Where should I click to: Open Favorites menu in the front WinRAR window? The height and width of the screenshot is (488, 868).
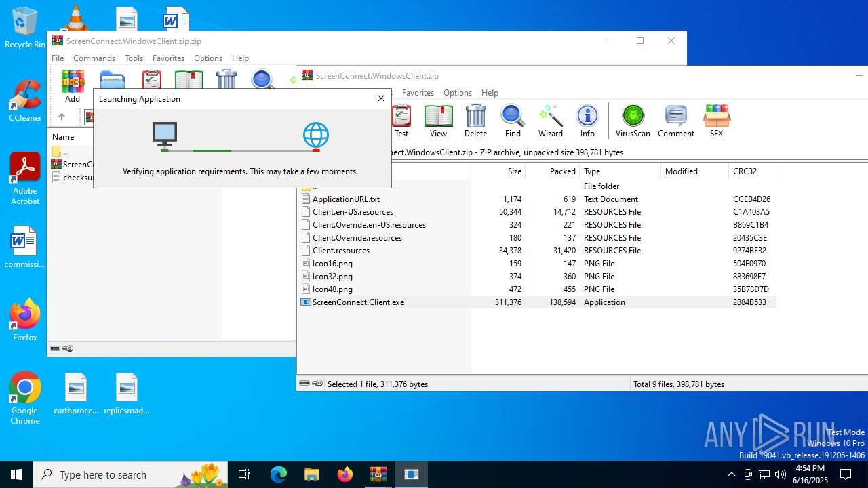(x=418, y=92)
